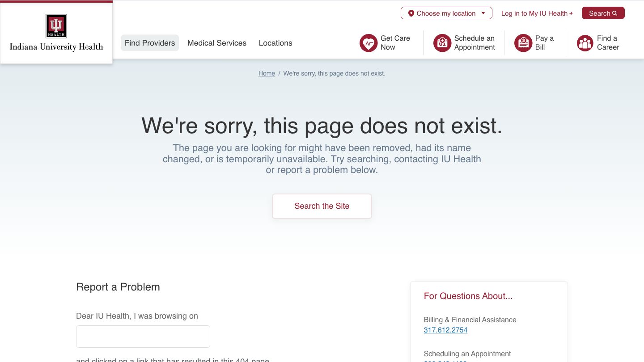Open the Find Providers menu
This screenshot has height=362, width=644.
coord(150,43)
